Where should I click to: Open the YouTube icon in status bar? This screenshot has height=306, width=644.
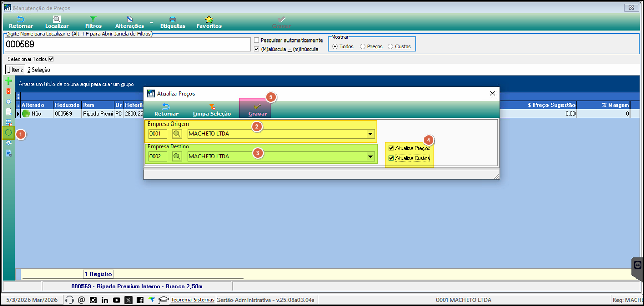pos(116,300)
